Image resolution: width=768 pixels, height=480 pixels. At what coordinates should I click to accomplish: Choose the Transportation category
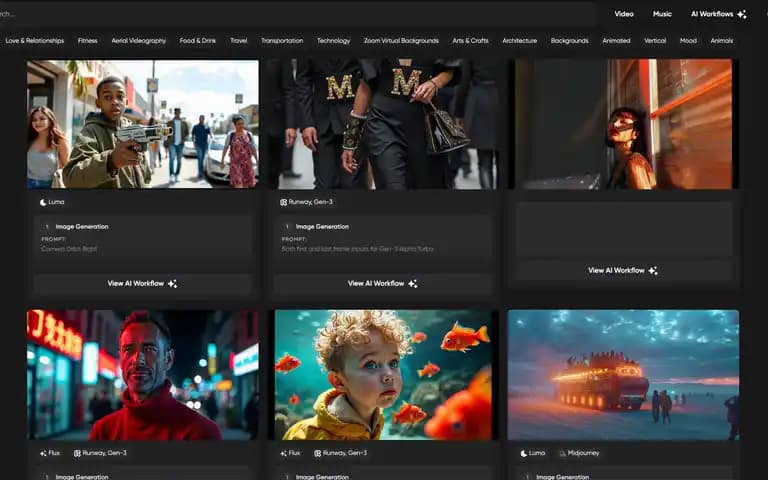point(282,41)
